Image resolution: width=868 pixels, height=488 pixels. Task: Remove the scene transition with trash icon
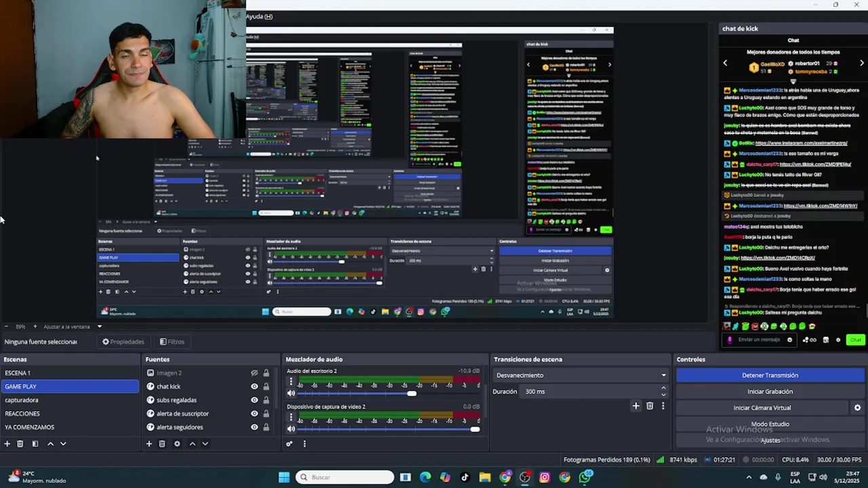coord(650,406)
